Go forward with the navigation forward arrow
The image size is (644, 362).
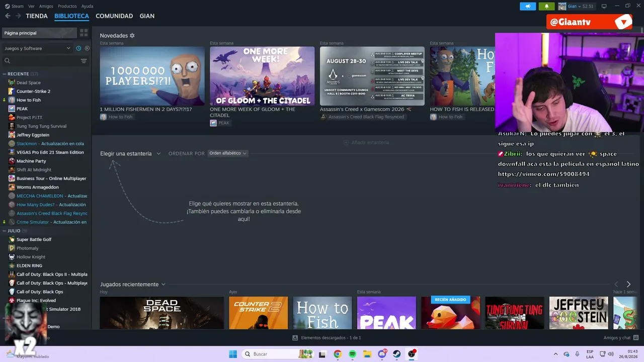tap(18, 16)
